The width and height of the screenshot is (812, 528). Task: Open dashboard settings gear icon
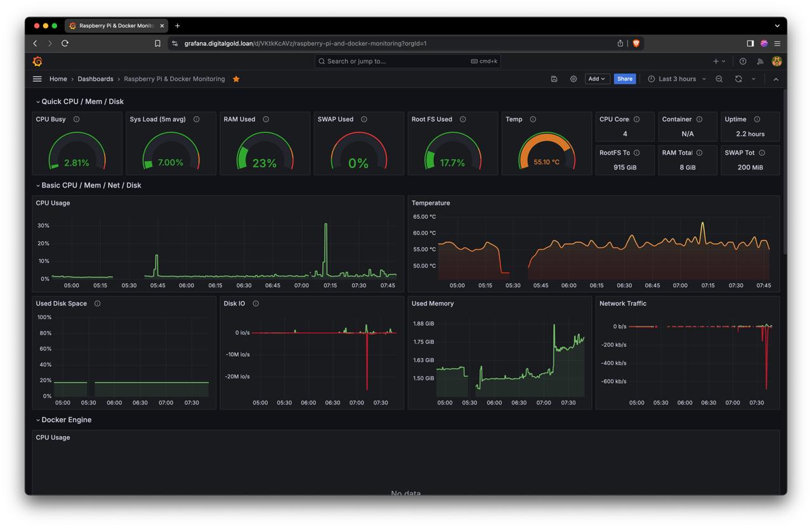coord(573,79)
